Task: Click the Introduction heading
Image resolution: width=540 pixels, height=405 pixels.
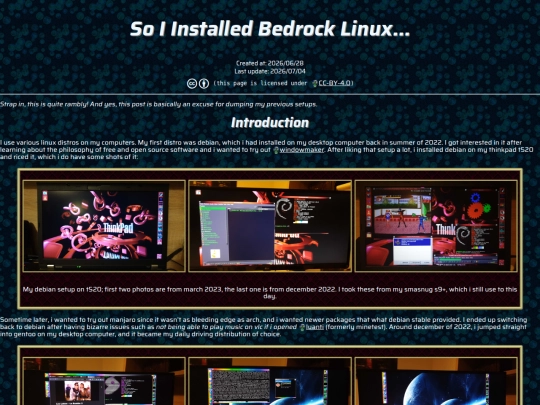Action: tap(270, 123)
